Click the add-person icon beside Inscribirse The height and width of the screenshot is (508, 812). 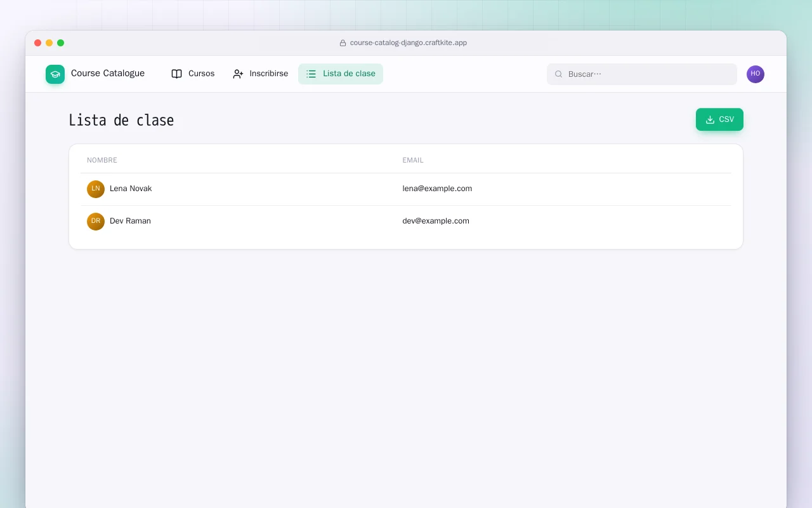pyautogui.click(x=238, y=74)
